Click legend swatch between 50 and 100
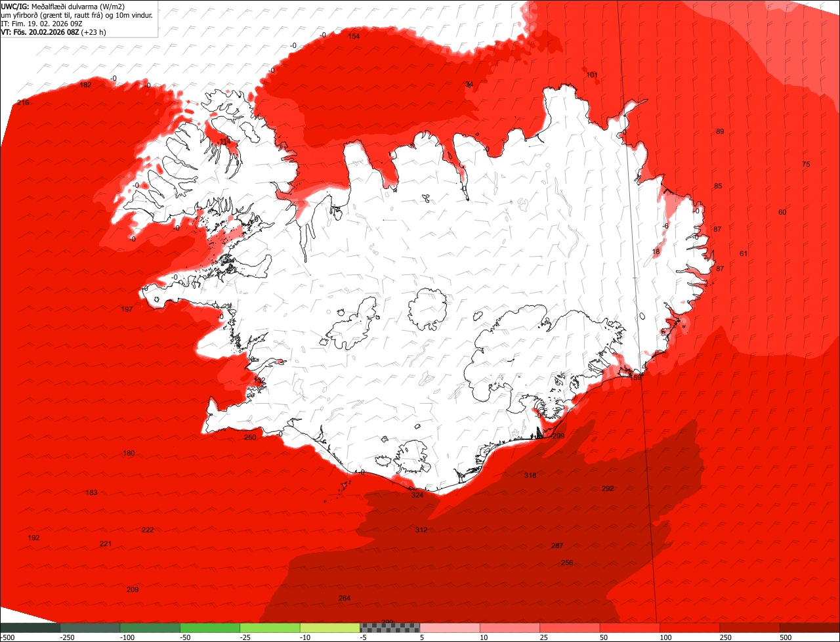The height and width of the screenshot is (642, 840). [x=629, y=628]
